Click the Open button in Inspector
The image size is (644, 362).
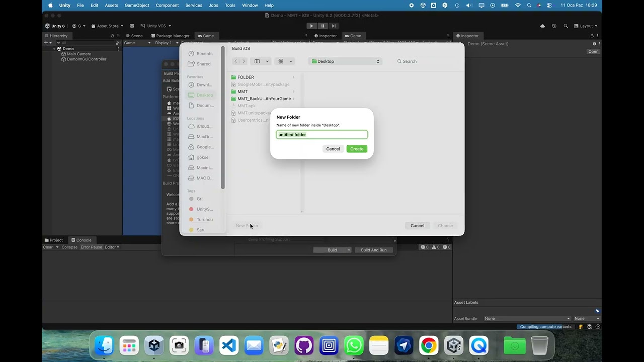pyautogui.click(x=593, y=51)
